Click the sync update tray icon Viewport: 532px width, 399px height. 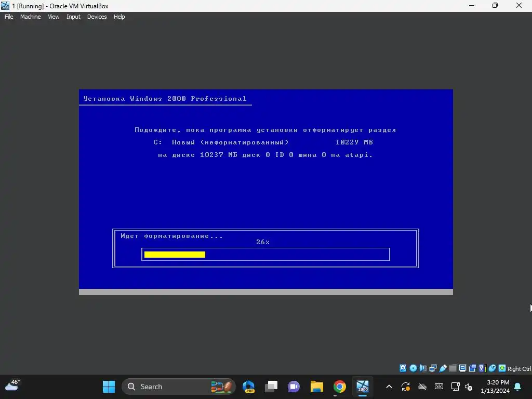(405, 387)
